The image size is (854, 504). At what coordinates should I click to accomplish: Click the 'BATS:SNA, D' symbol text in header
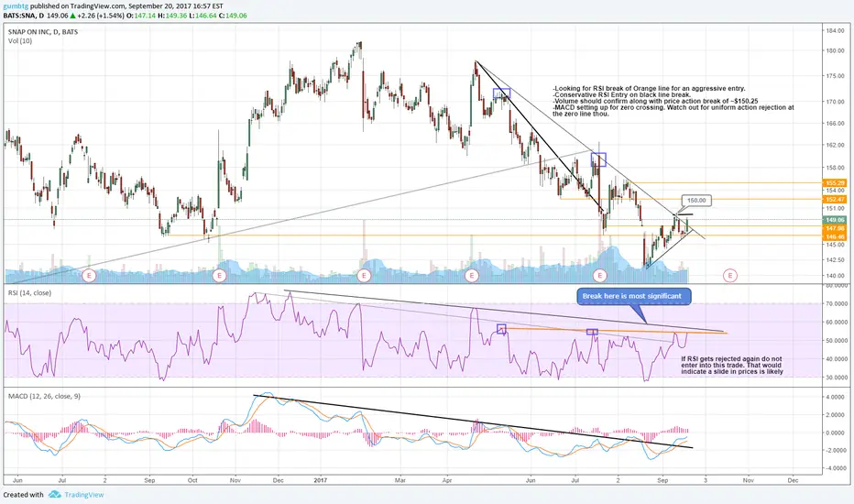point(24,16)
